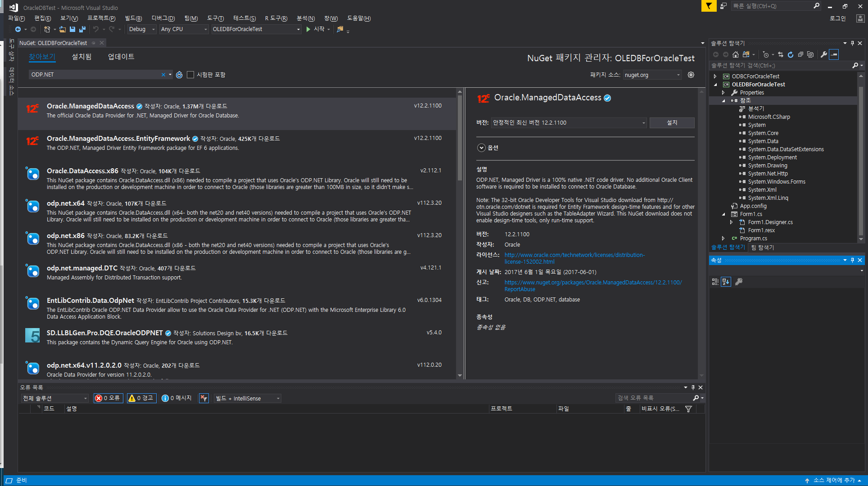Click the 설치 install button
Image resolution: width=868 pixels, height=486 pixels.
[x=672, y=123]
